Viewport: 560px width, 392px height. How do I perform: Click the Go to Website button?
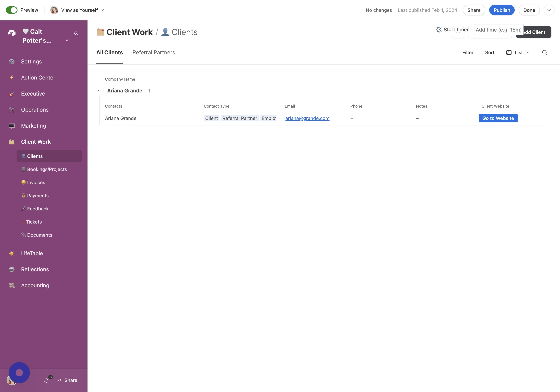pyautogui.click(x=498, y=118)
